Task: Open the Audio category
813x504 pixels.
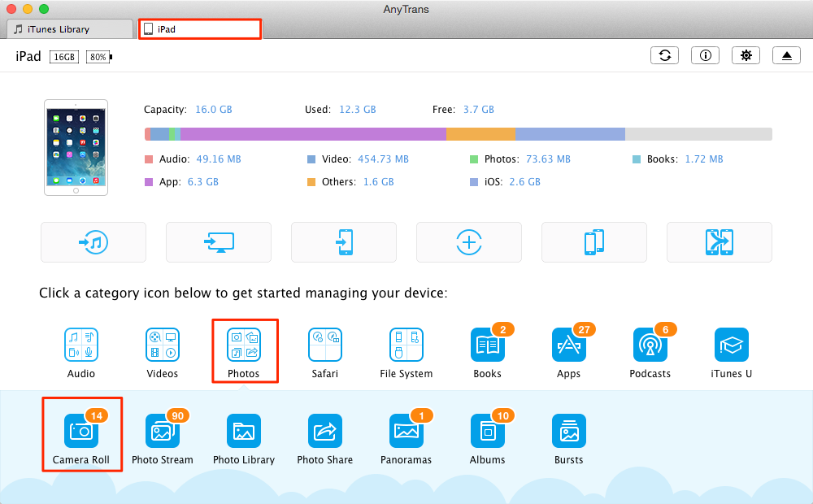Action: [80, 353]
